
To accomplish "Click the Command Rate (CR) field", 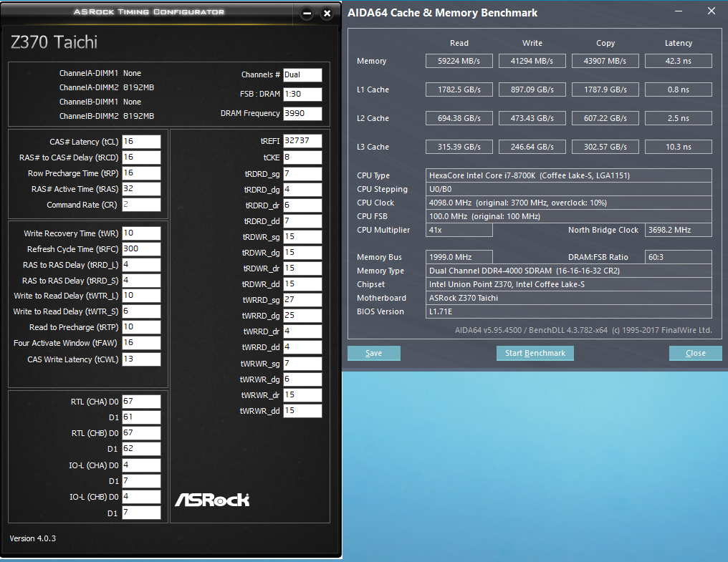I will coord(141,205).
